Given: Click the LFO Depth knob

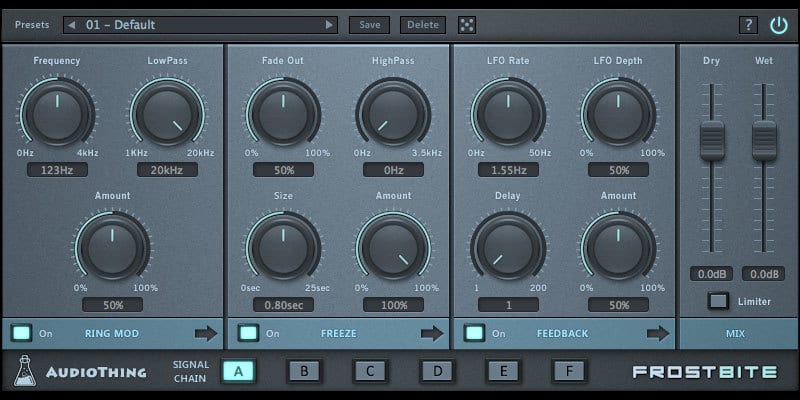Looking at the screenshot, I should point(618,113).
